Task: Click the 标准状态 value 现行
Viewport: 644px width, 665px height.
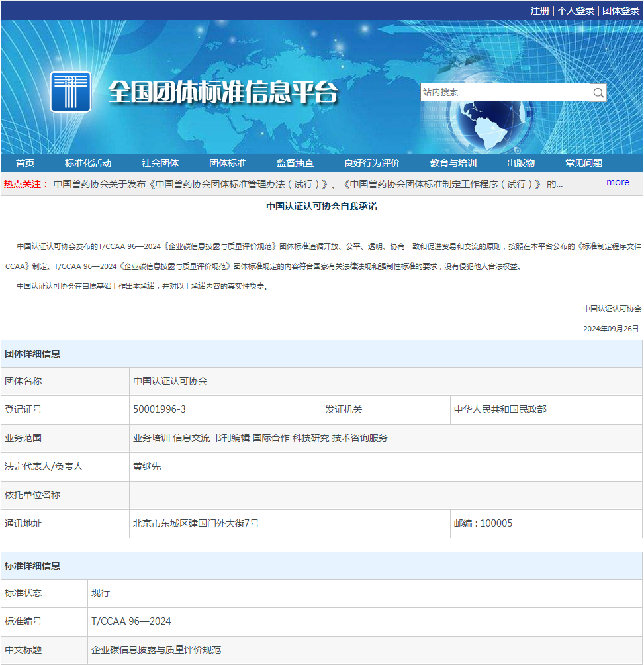Action: coord(101,593)
